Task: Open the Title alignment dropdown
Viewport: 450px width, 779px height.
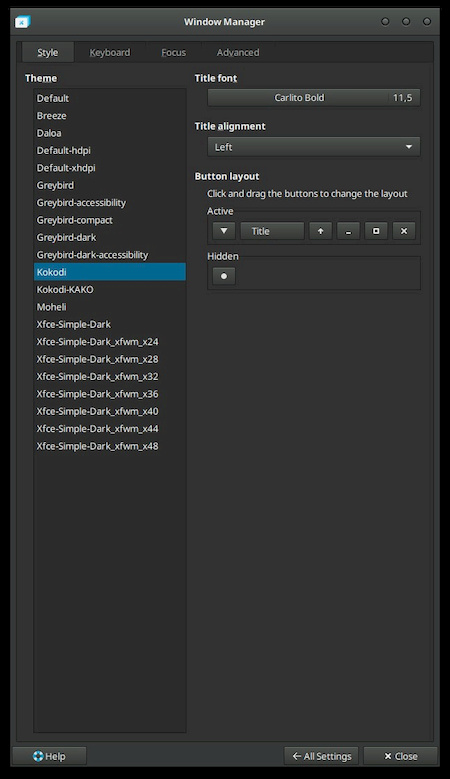Action: point(314,147)
